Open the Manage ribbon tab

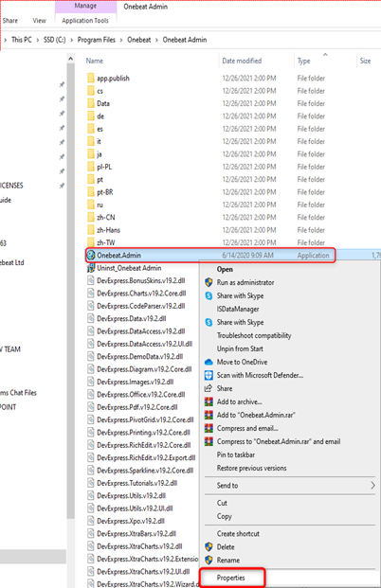[85, 6]
